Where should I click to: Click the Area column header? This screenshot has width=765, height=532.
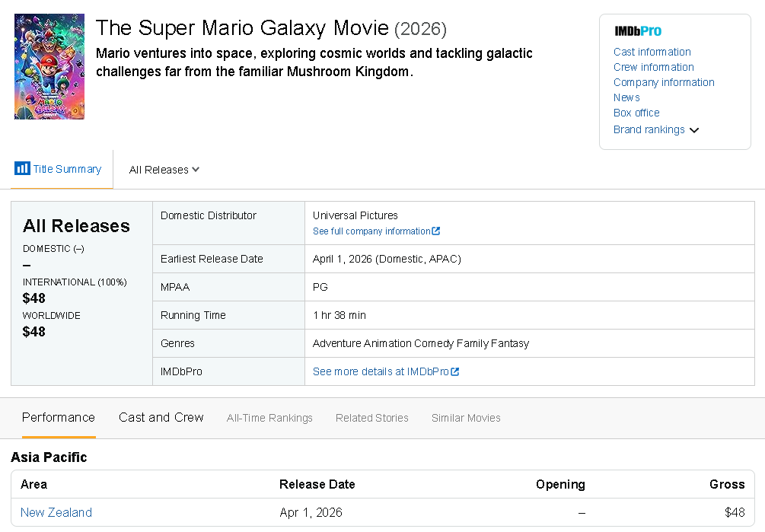coord(33,484)
